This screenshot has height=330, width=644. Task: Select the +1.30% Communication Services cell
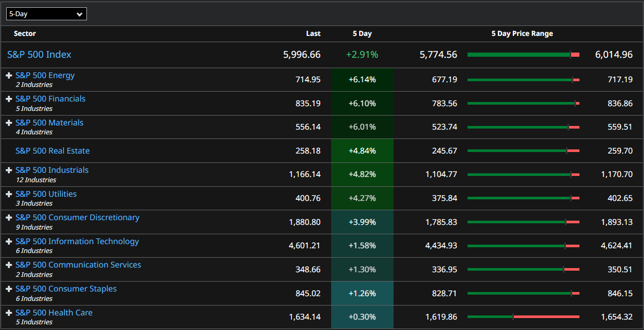362,270
